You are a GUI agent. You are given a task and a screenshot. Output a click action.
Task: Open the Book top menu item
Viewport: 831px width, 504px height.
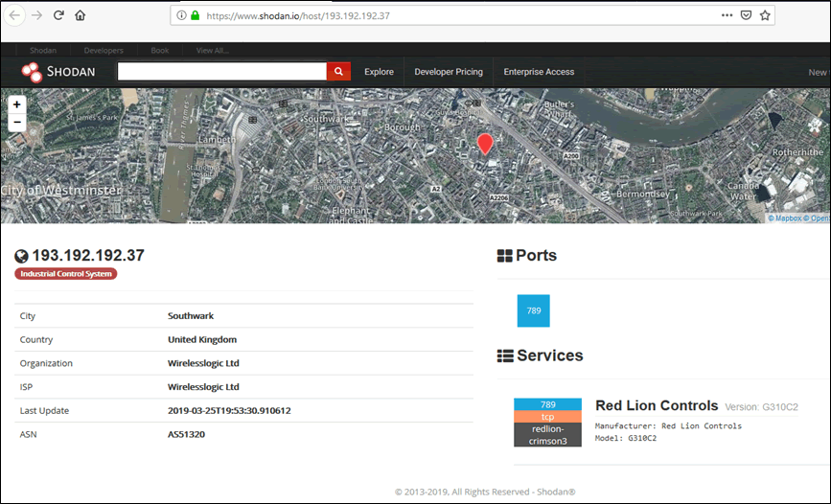(x=159, y=51)
